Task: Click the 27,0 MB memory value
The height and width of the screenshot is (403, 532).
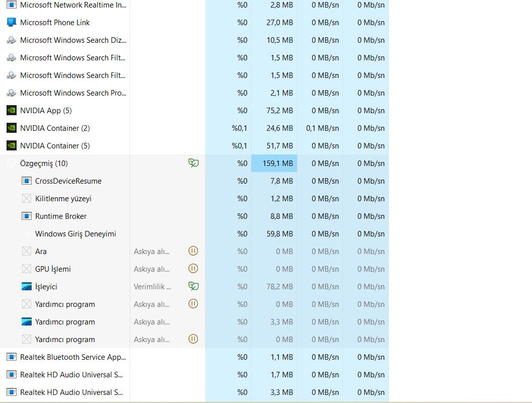Action: (x=280, y=23)
